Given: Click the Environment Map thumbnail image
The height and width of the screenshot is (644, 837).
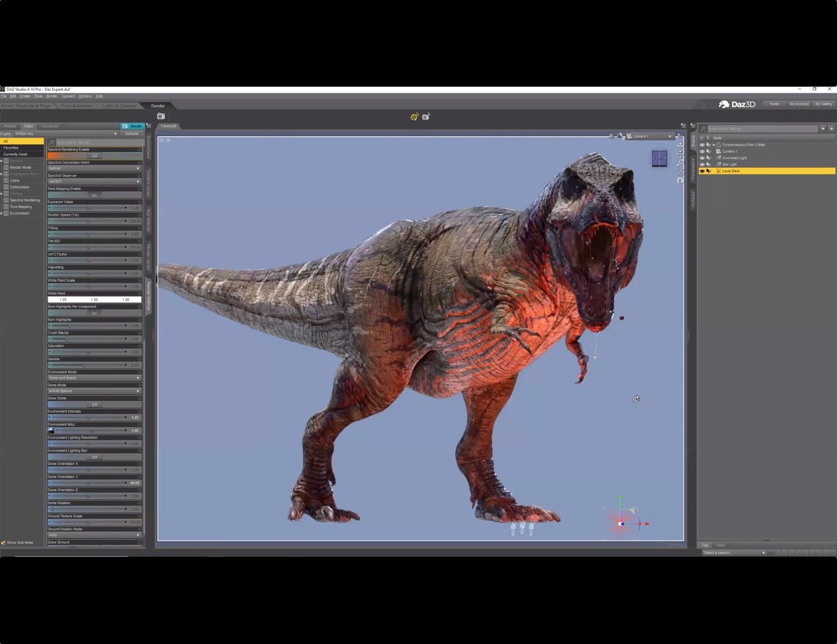Looking at the screenshot, I should pos(51,430).
